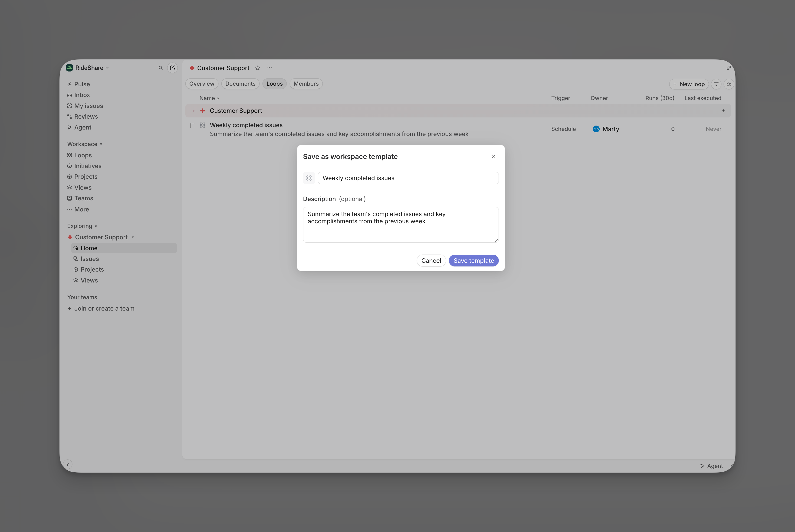Open Issues under Customer Support in sidebar

(86, 259)
